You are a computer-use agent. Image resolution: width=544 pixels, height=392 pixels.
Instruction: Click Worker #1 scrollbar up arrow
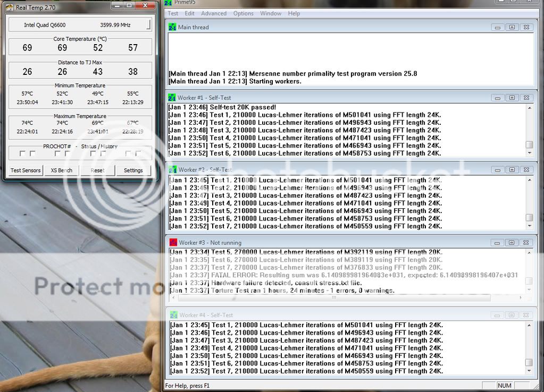point(530,108)
